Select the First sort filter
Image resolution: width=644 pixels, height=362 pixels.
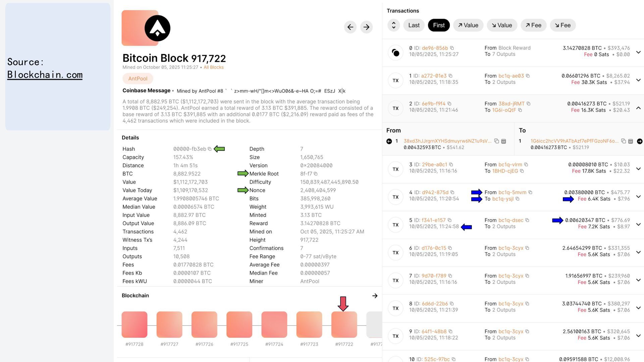click(x=438, y=25)
